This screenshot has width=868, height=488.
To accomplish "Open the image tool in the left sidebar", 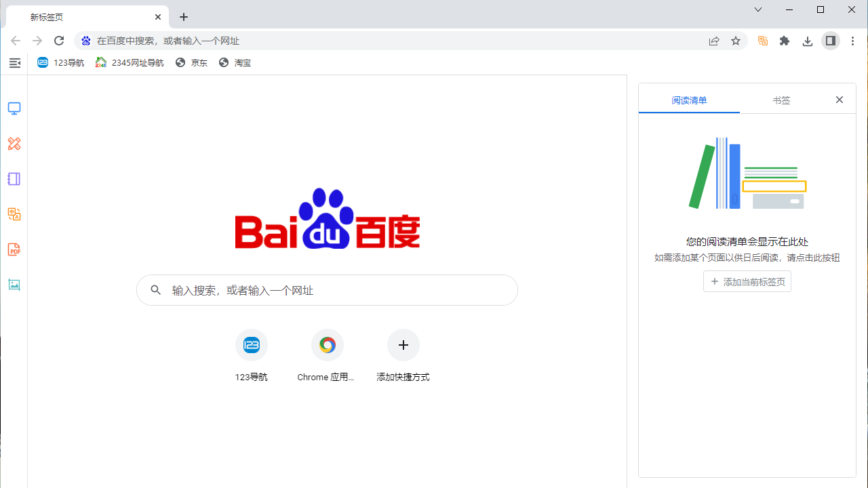I will 14,285.
